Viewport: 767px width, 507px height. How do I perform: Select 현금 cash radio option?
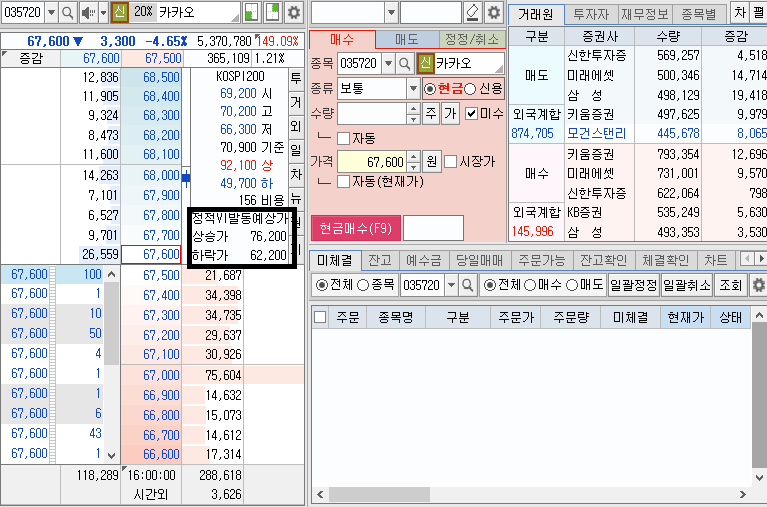[x=429, y=89]
